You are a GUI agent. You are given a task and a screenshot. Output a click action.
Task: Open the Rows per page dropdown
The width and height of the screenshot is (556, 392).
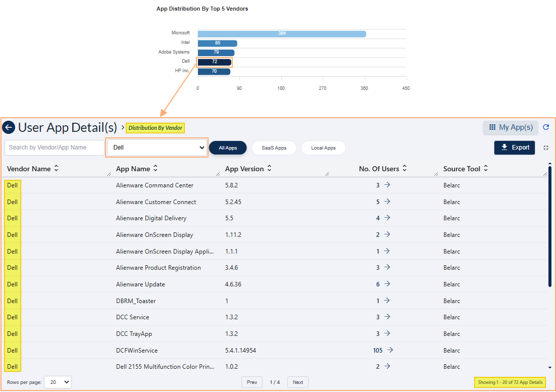(x=57, y=382)
